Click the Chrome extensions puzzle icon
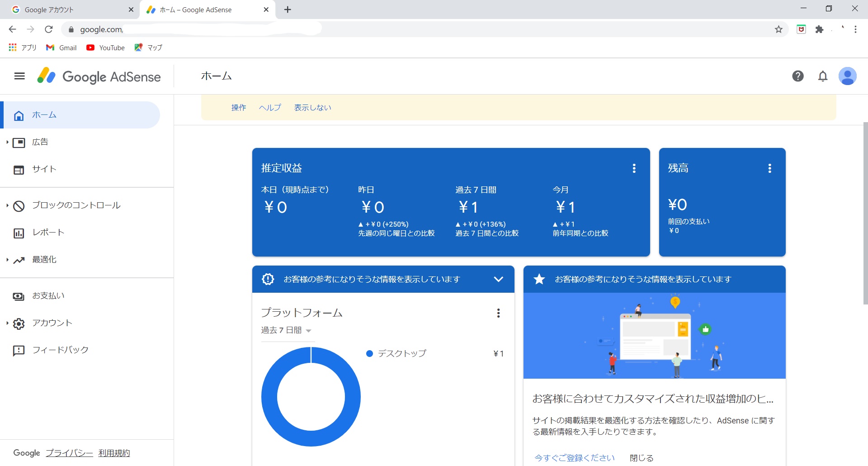Viewport: 868px width, 466px height. pos(819,29)
